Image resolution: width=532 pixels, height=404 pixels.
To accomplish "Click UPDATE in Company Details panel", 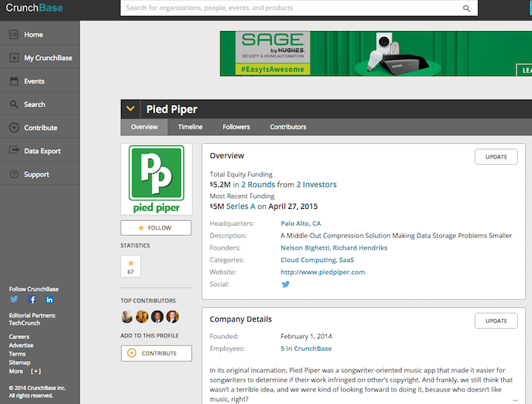I will 496,321.
